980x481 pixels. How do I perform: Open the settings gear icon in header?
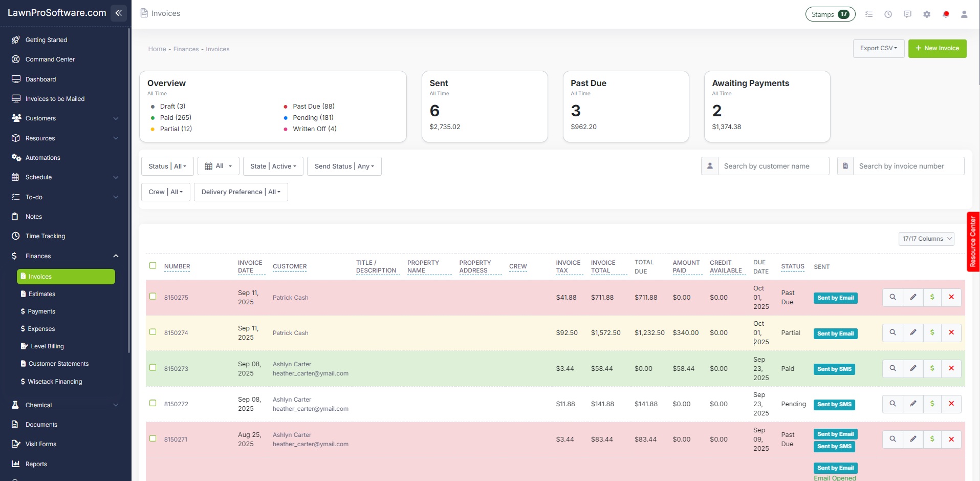pos(927,14)
